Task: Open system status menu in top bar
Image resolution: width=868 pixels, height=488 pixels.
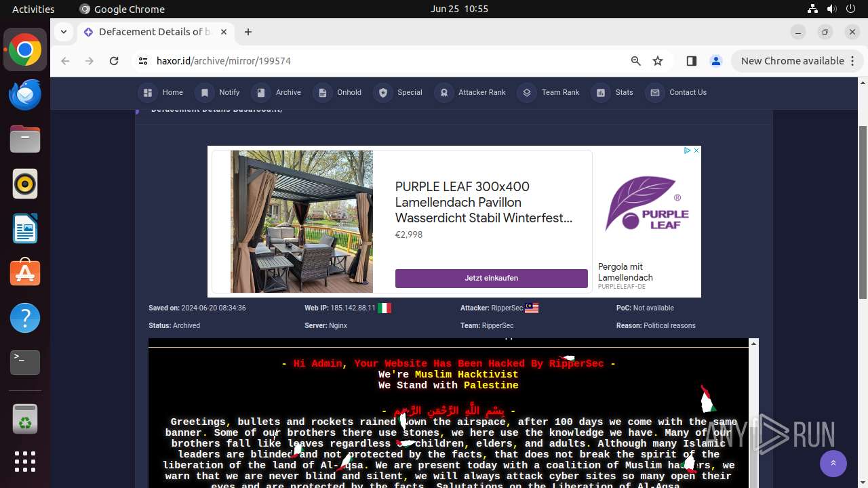Action: [831, 9]
